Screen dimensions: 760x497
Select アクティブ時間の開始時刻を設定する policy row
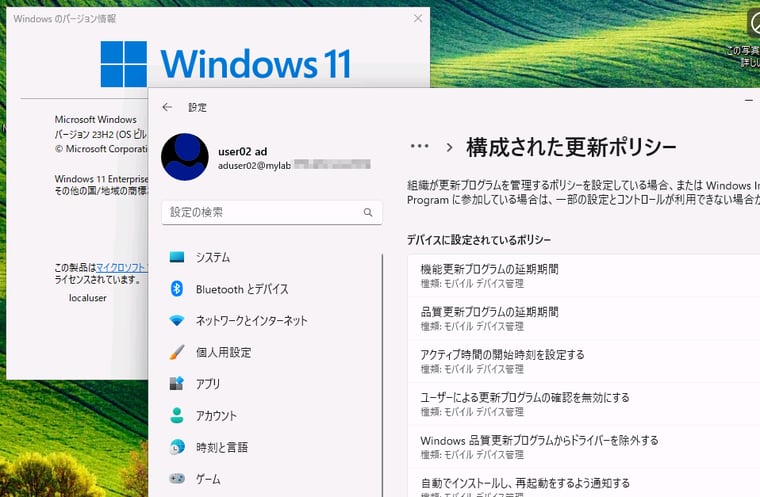(x=584, y=361)
